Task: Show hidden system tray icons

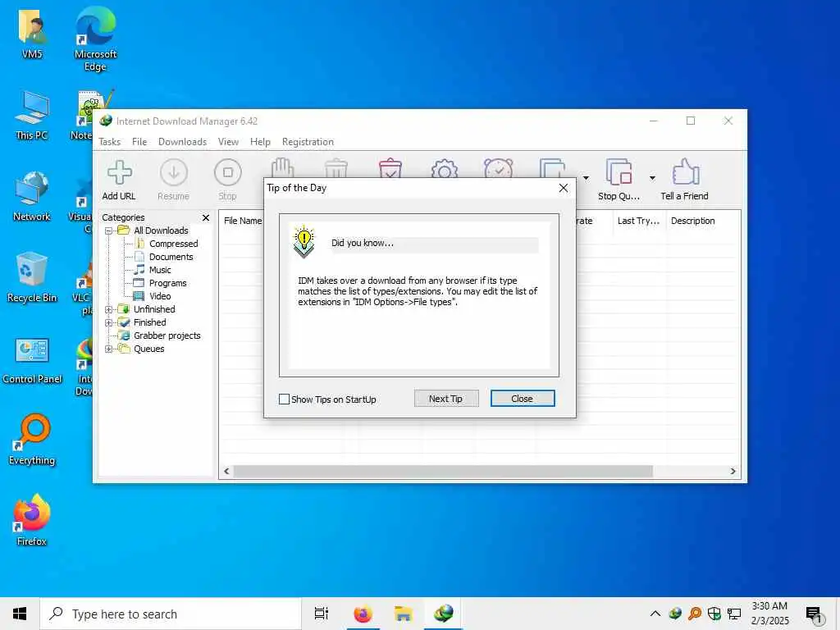Action: (655, 614)
